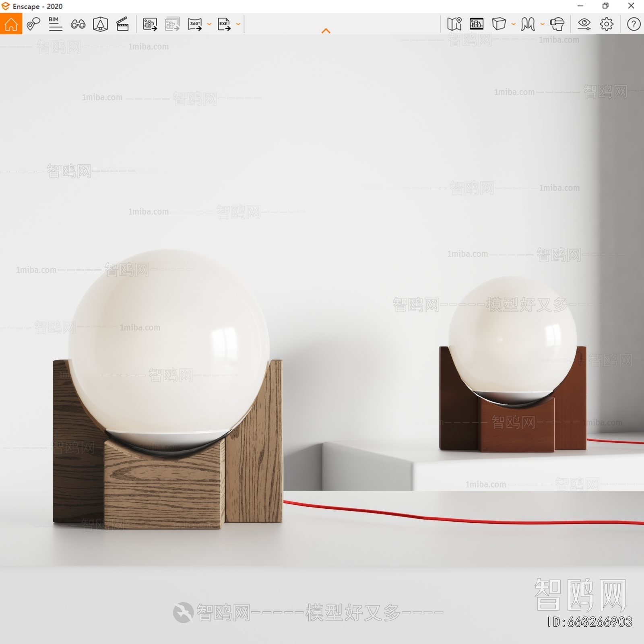Image resolution: width=644 pixels, height=644 pixels.
Task: Click the Enscape logo in title bar
Action: click(6, 6)
